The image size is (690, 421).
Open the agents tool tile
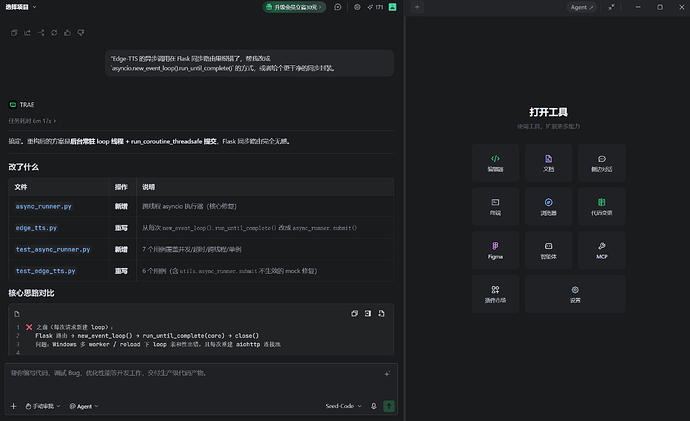548,250
